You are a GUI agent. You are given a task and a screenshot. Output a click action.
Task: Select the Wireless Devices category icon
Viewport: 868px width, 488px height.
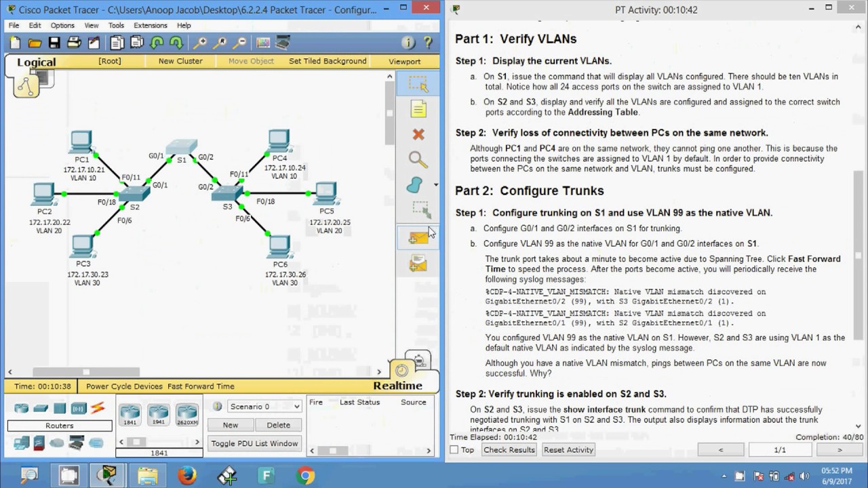click(79, 408)
